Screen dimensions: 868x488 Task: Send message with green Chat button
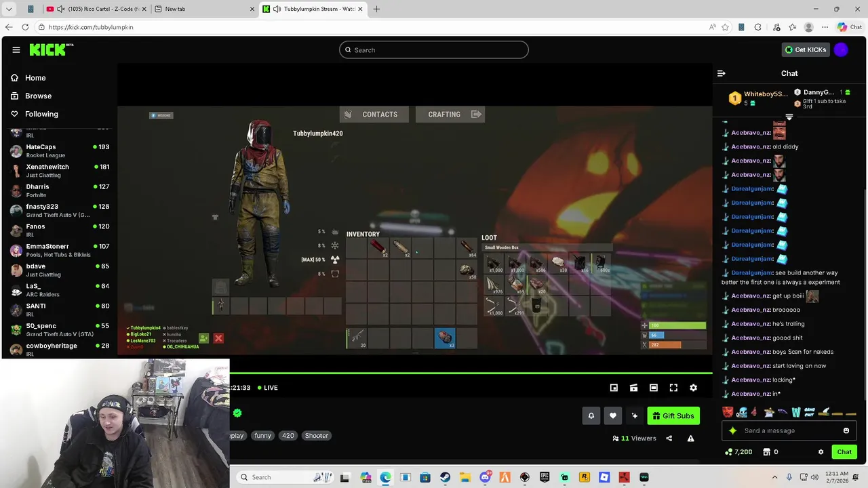[844, 452]
